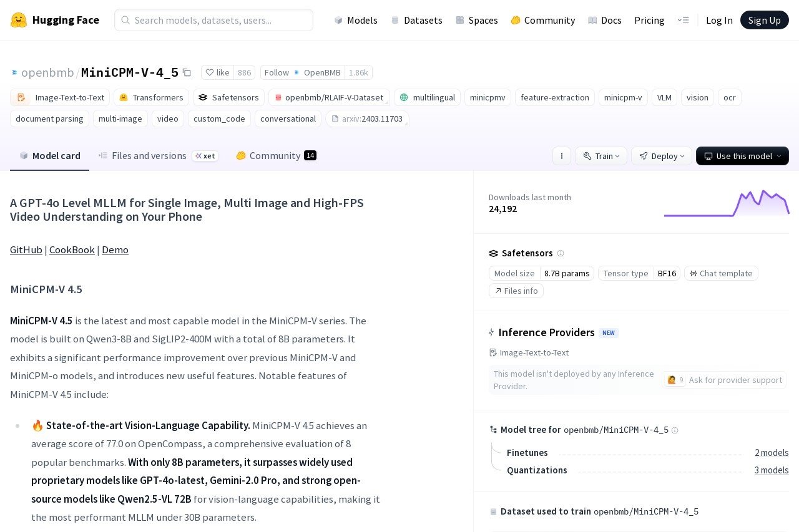
Task: Open Datasets in top navigation
Action: (416, 20)
